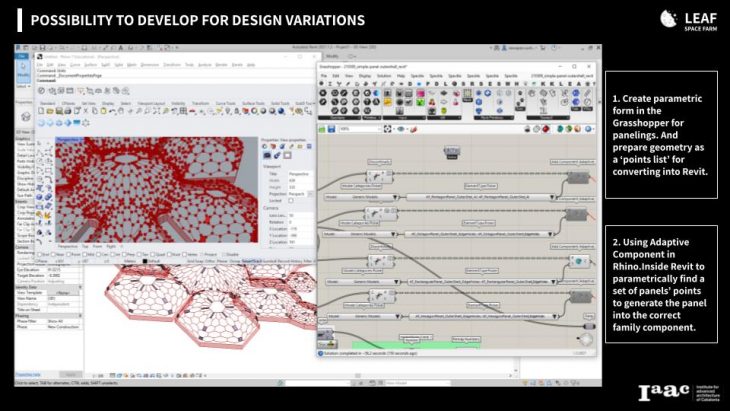Click the Grasshopper save document icon
The image size is (730, 411).
point(334,127)
